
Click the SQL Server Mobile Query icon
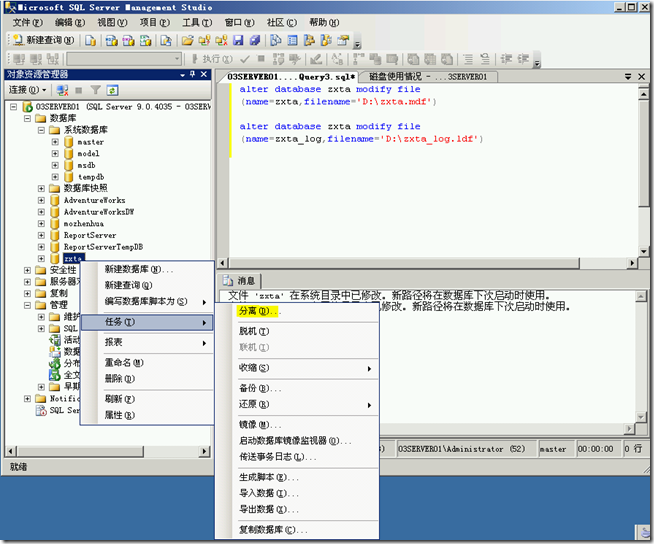pyautogui.click(x=166, y=40)
